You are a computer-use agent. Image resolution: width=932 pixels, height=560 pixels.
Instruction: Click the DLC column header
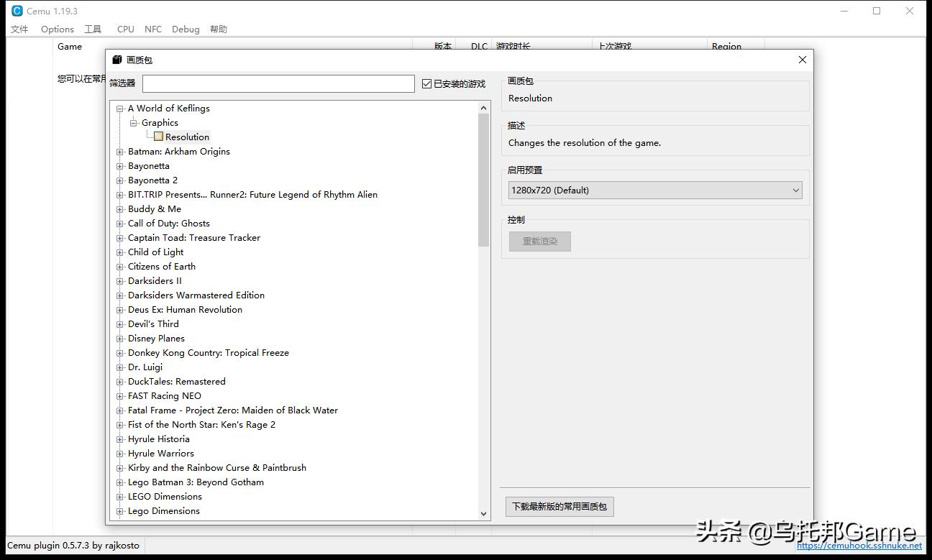coord(479,46)
